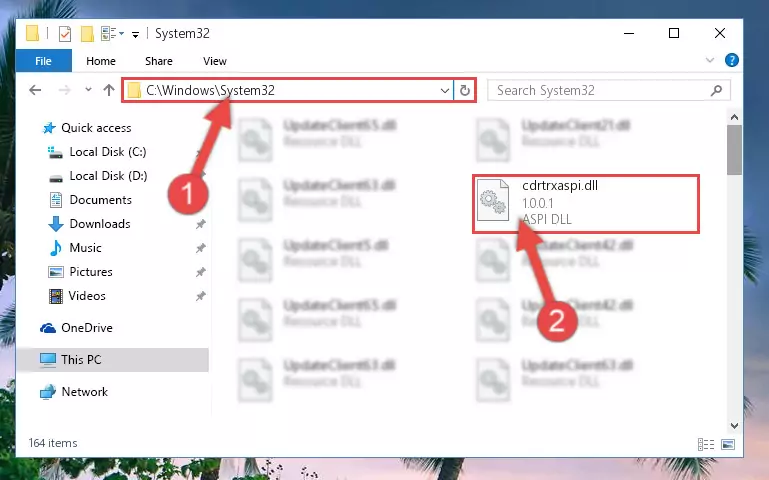Open the Customize Quick Access Toolbar dropdown
This screenshot has height=480, width=769.
click(135, 34)
